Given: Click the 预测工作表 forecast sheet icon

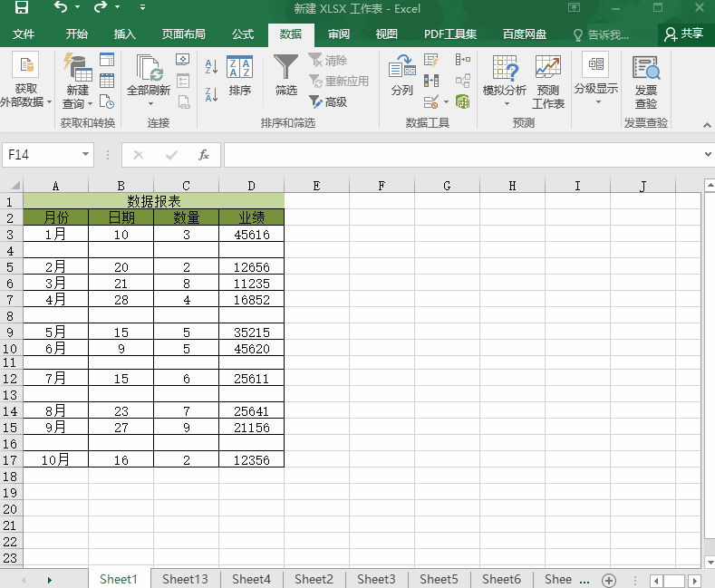Looking at the screenshot, I should pyautogui.click(x=547, y=82).
